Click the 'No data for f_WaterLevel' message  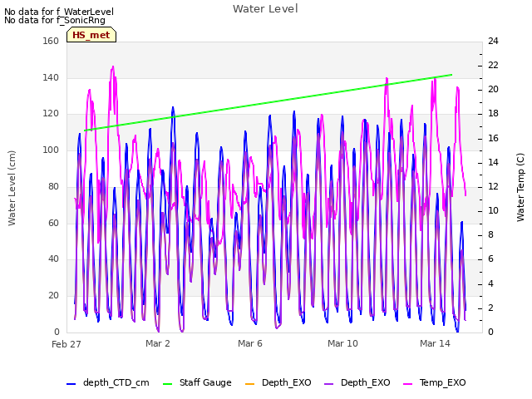click(x=59, y=12)
